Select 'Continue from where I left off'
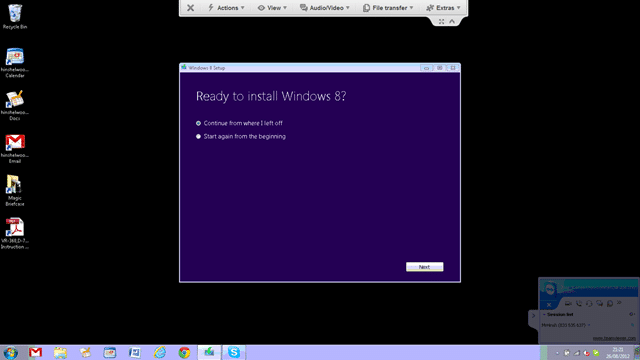The width and height of the screenshot is (640, 360). [x=239, y=123]
